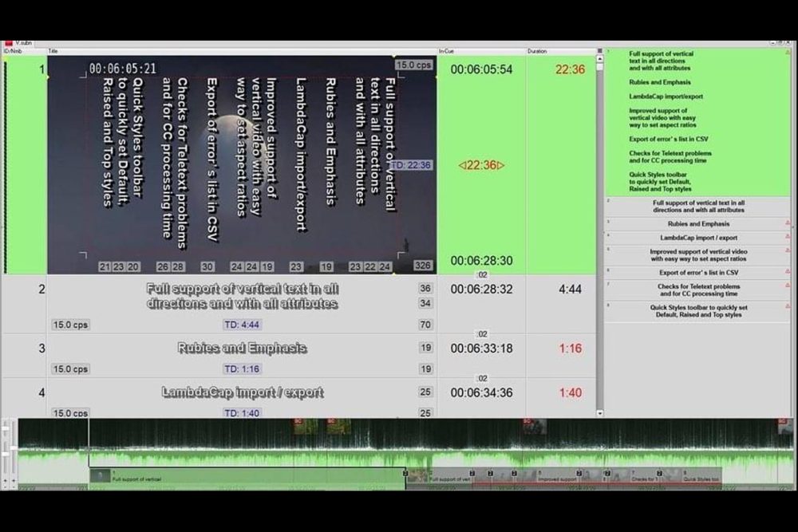Click the 15.0 cps indicator on subtitle 4

[x=70, y=413]
